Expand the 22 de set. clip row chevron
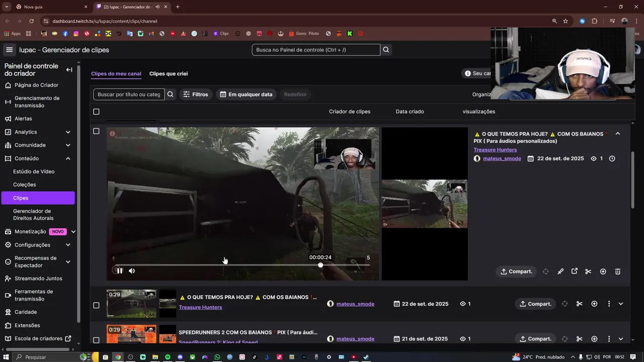Screen dimensions: 644x362 pyautogui.click(x=621, y=304)
